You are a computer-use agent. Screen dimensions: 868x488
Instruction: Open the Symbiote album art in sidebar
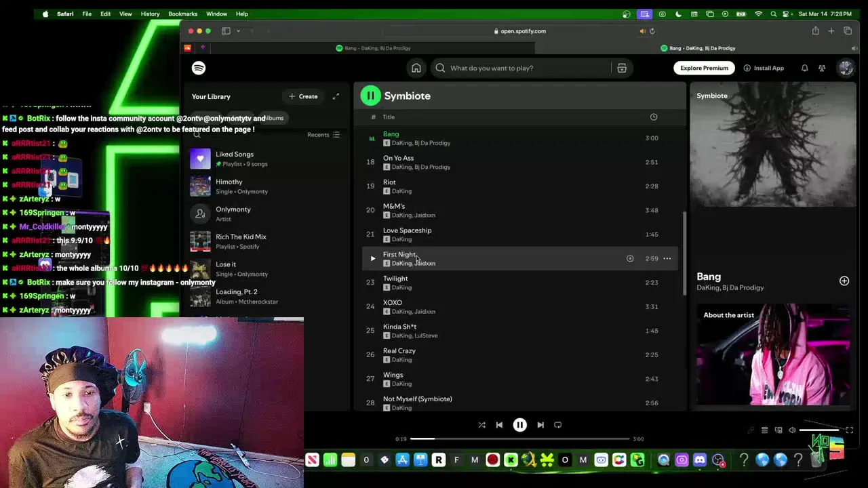(x=773, y=144)
